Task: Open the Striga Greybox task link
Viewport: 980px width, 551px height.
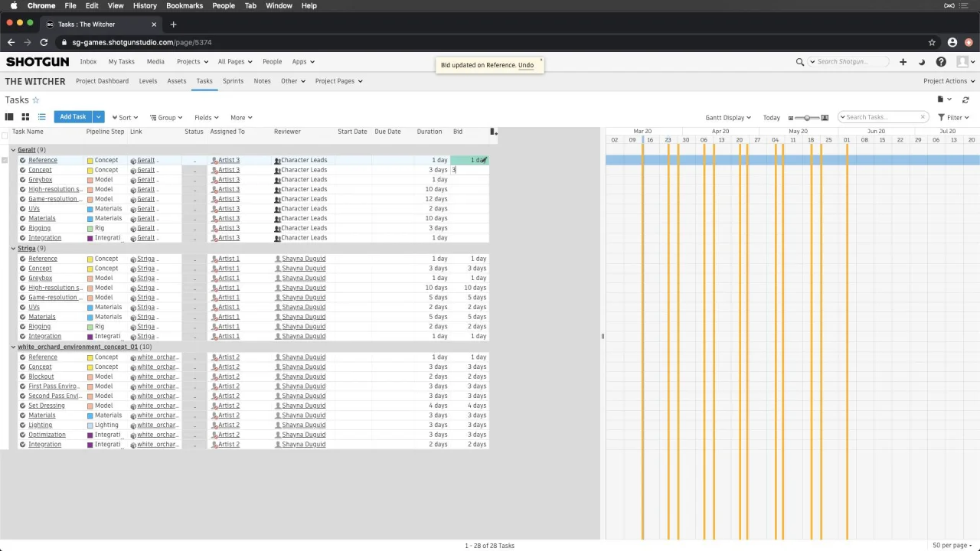Action: coord(41,278)
